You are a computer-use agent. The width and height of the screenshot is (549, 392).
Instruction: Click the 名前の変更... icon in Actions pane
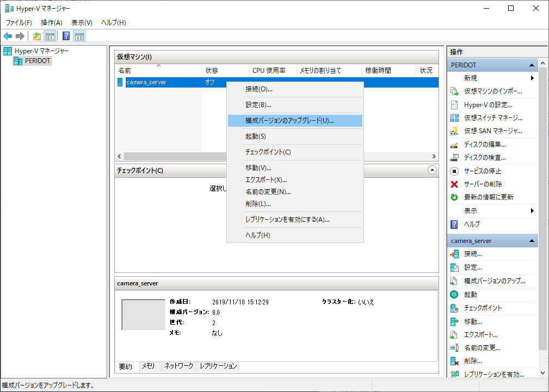454,348
